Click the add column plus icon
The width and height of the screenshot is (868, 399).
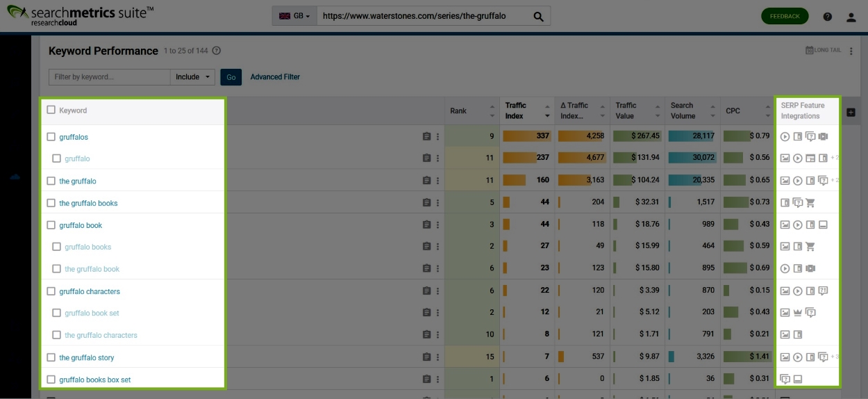pyautogui.click(x=851, y=112)
